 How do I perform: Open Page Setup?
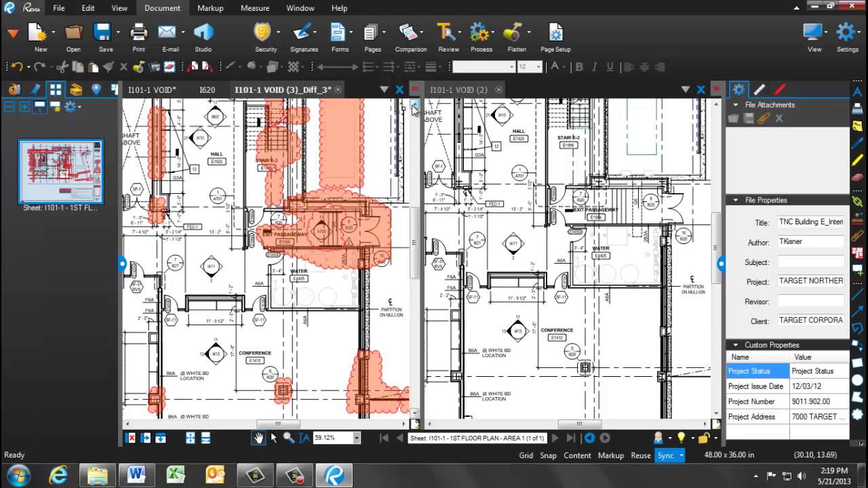click(555, 33)
